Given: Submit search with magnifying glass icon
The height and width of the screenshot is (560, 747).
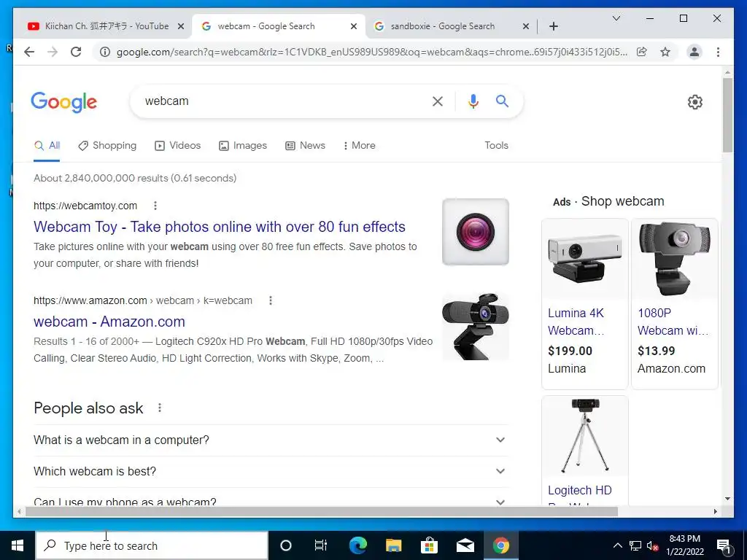Looking at the screenshot, I should click(502, 101).
